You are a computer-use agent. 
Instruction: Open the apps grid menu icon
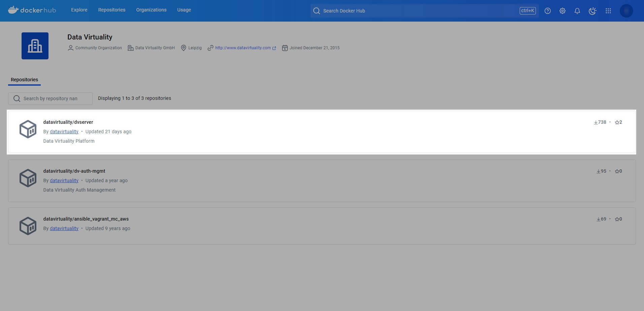(608, 11)
